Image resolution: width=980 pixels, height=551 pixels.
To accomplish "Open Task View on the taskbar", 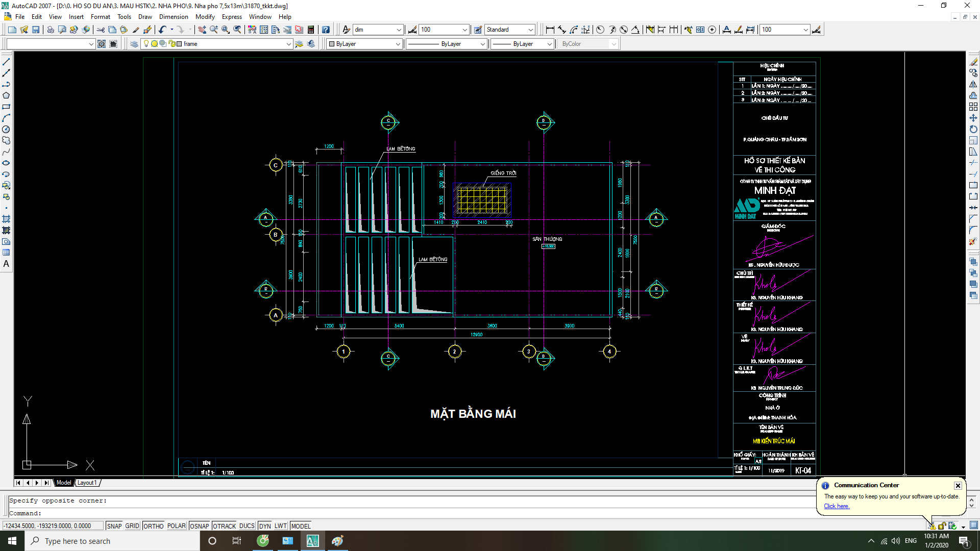I will pyautogui.click(x=237, y=541).
